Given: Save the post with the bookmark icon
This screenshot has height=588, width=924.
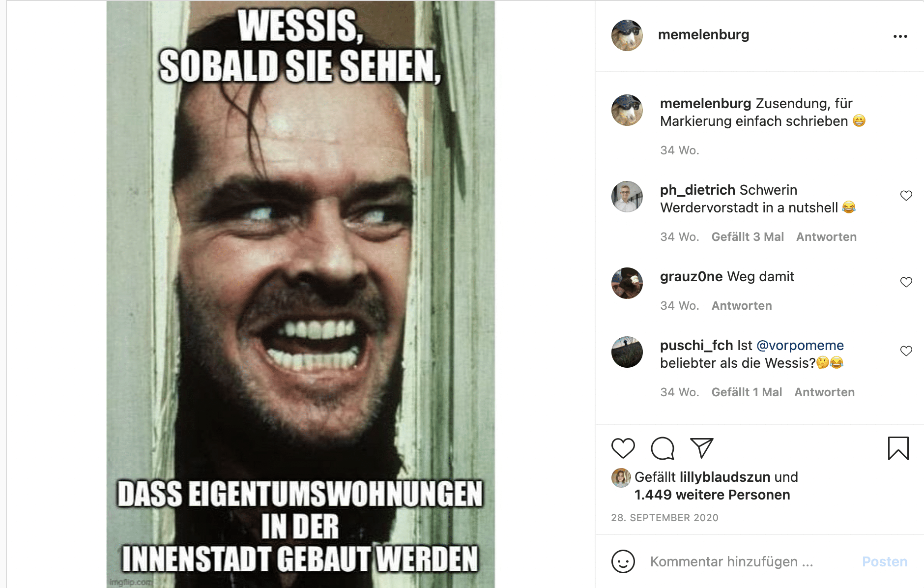Looking at the screenshot, I should click(x=898, y=448).
